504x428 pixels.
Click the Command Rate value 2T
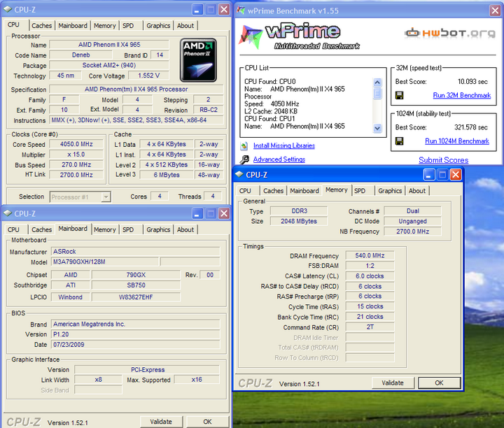(x=370, y=327)
